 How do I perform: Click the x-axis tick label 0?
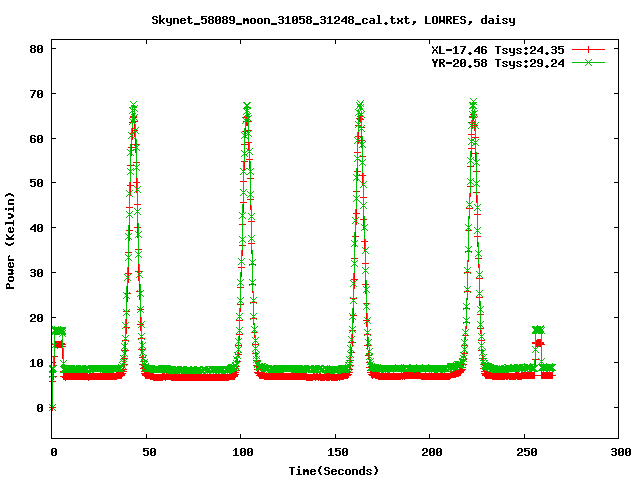54,452
